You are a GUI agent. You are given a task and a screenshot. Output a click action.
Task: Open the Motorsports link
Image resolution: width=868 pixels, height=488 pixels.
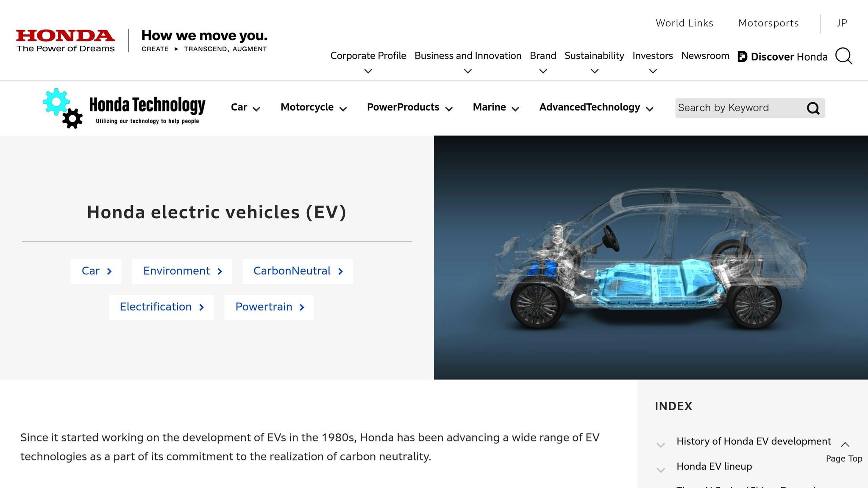tap(768, 23)
